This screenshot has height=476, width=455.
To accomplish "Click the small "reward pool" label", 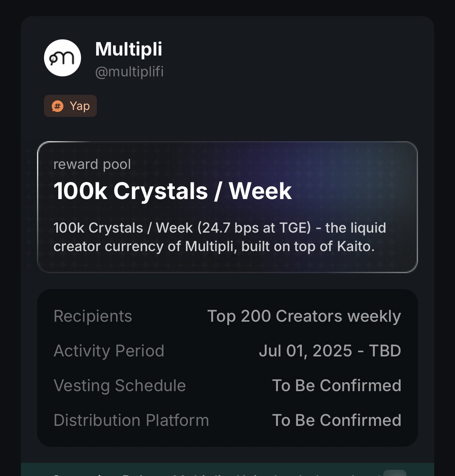I will click(x=92, y=164).
